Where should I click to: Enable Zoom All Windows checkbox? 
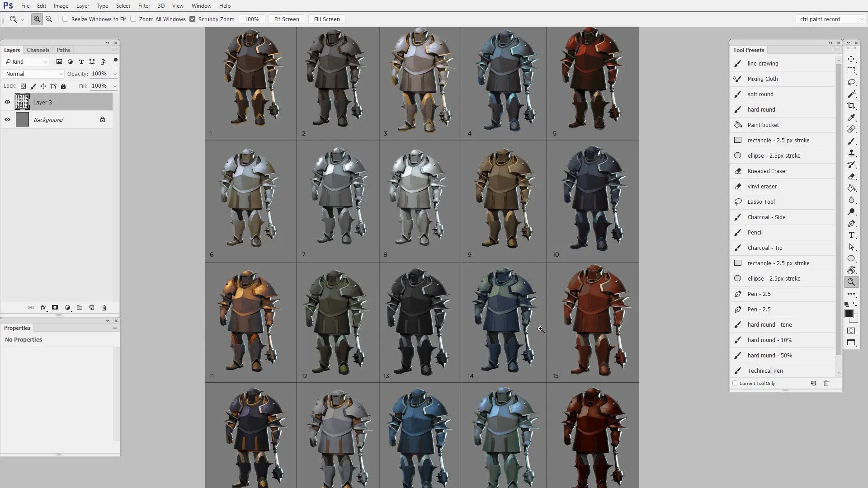click(133, 19)
